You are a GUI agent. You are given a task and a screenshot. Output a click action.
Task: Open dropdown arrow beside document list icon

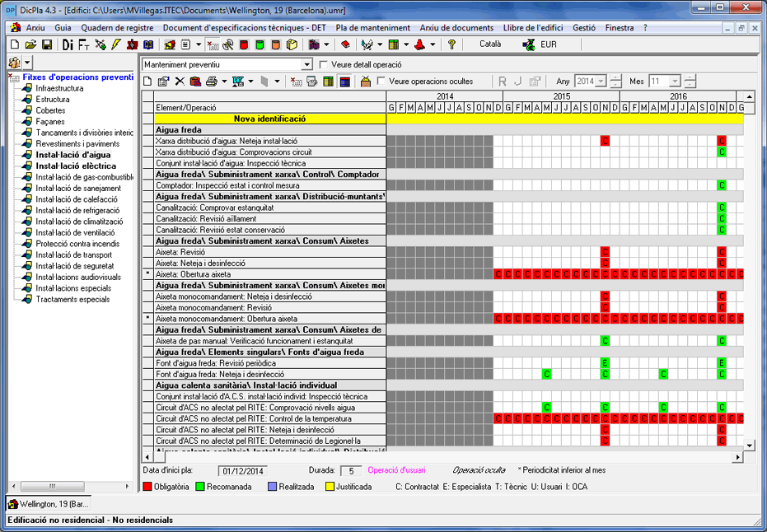[x=198, y=45]
